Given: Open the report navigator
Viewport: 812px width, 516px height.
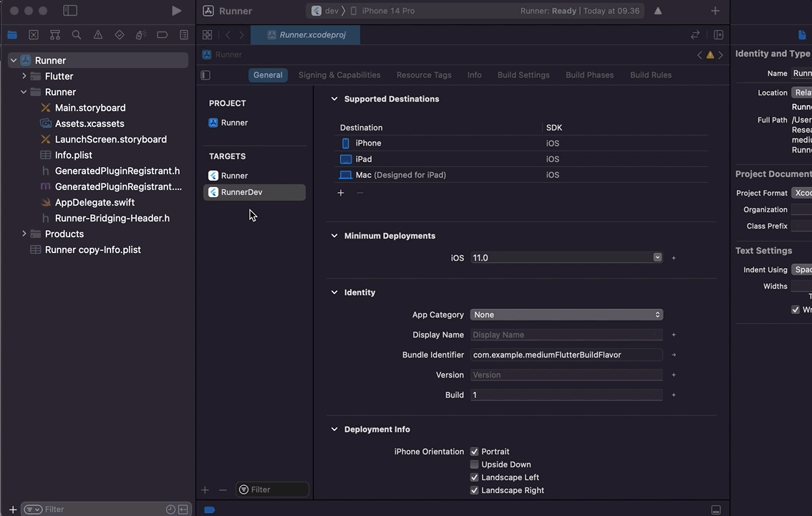Looking at the screenshot, I should [x=184, y=34].
